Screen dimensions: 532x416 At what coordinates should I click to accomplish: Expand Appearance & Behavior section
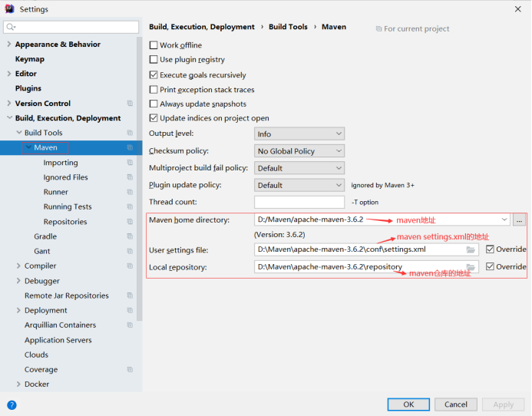pyautogui.click(x=8, y=44)
